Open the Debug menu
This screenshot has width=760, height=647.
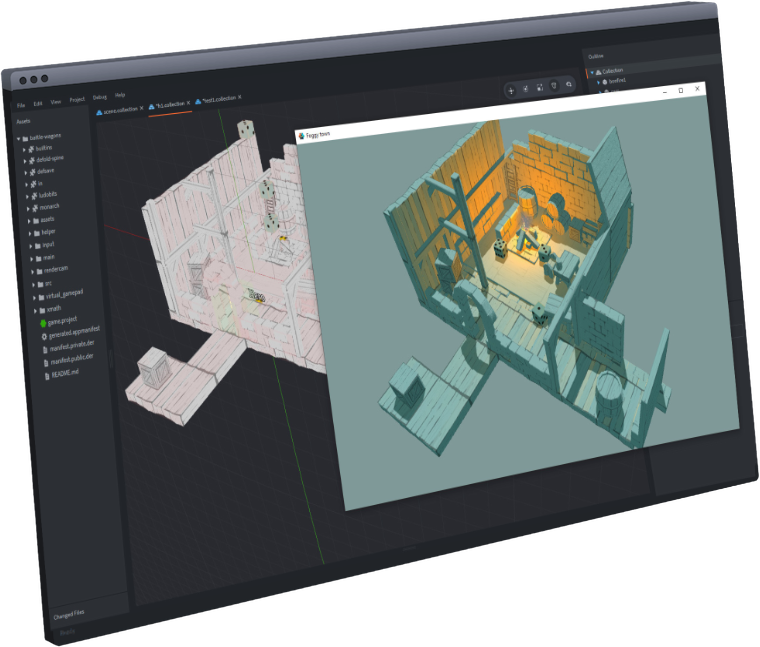(99, 98)
